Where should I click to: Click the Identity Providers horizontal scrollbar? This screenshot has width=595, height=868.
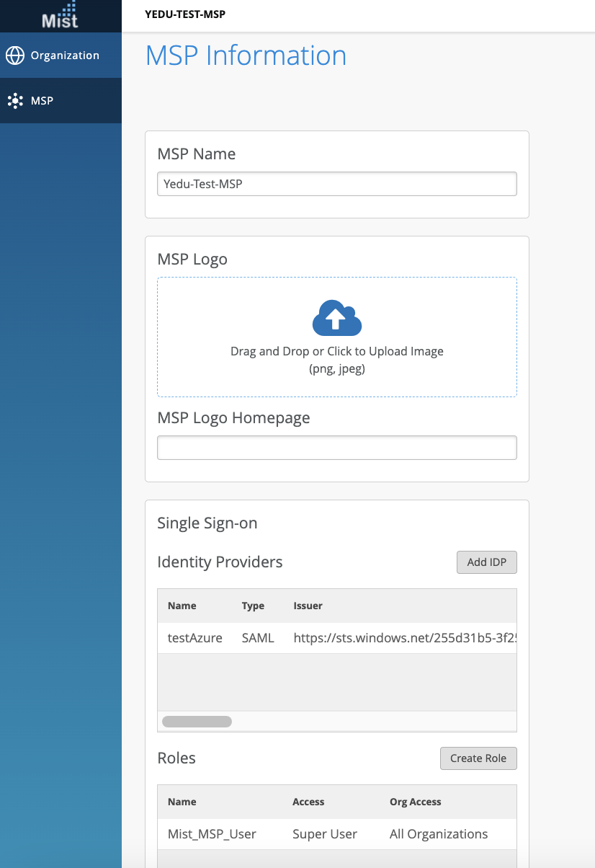[197, 721]
